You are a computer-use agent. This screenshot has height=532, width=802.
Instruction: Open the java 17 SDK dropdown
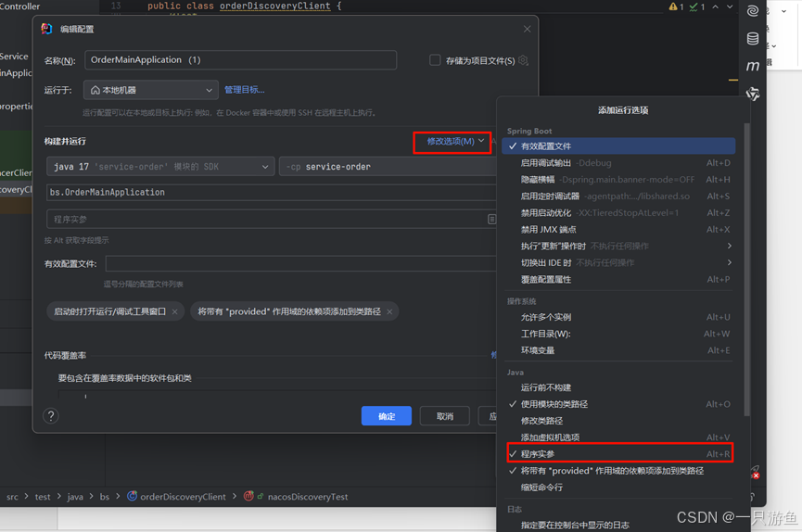(x=160, y=167)
